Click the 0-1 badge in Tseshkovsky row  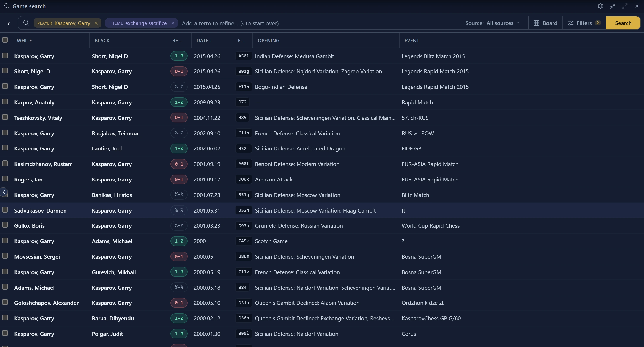pos(179,117)
